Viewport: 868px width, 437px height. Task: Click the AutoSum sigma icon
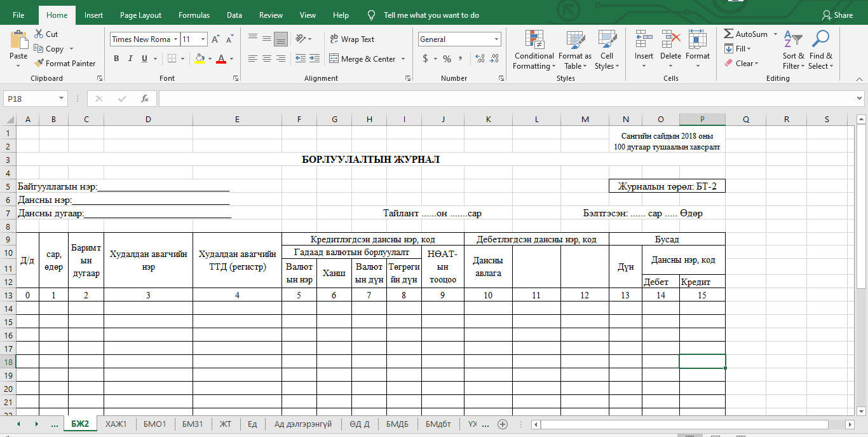click(x=729, y=34)
